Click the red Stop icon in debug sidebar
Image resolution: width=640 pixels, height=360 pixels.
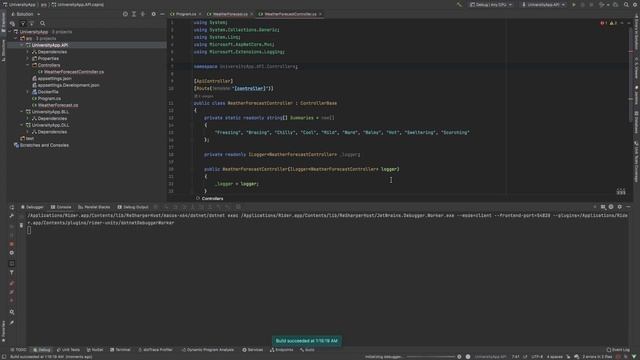pos(11,244)
